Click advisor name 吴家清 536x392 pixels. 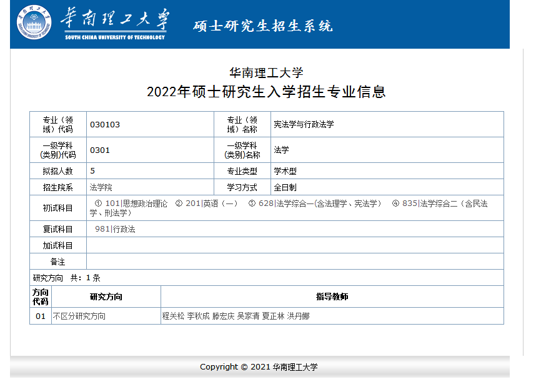click(248, 316)
